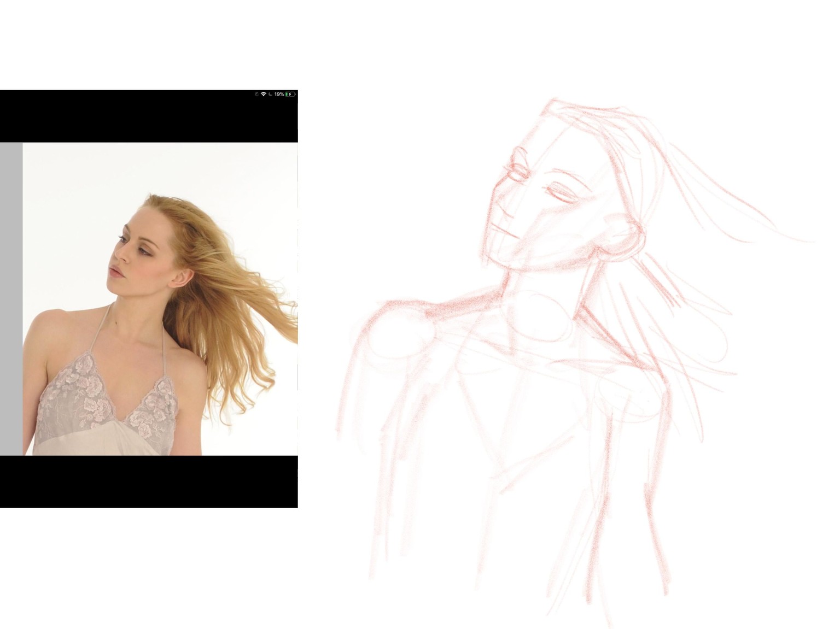Select the reference photo of the woman
The width and height of the screenshot is (840, 629).
160,299
